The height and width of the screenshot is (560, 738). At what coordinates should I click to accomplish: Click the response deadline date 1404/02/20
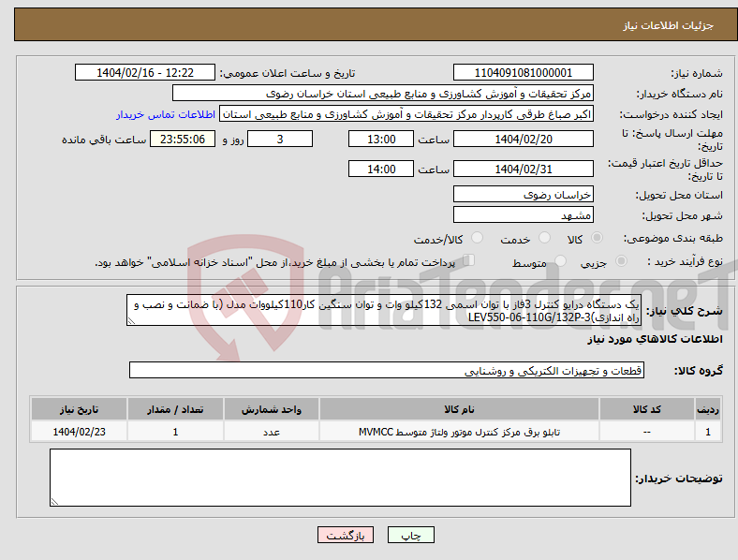(523, 139)
